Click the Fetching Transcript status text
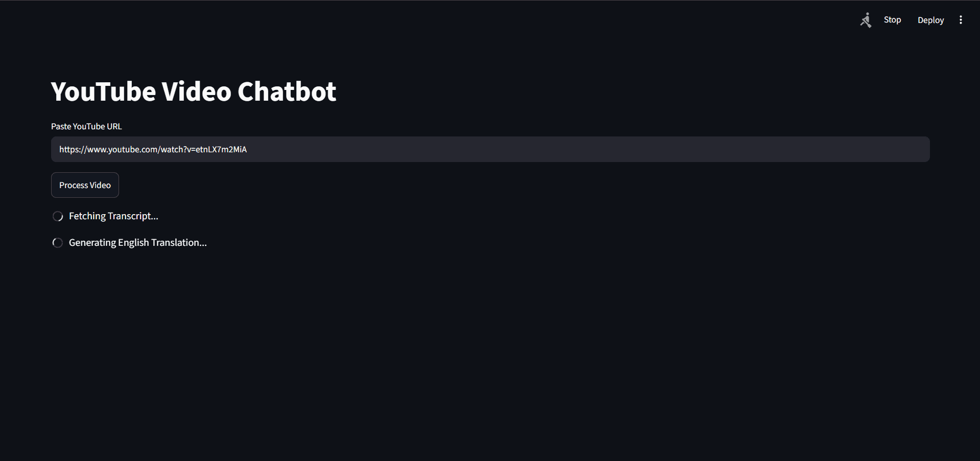This screenshot has height=461, width=980. click(x=113, y=216)
